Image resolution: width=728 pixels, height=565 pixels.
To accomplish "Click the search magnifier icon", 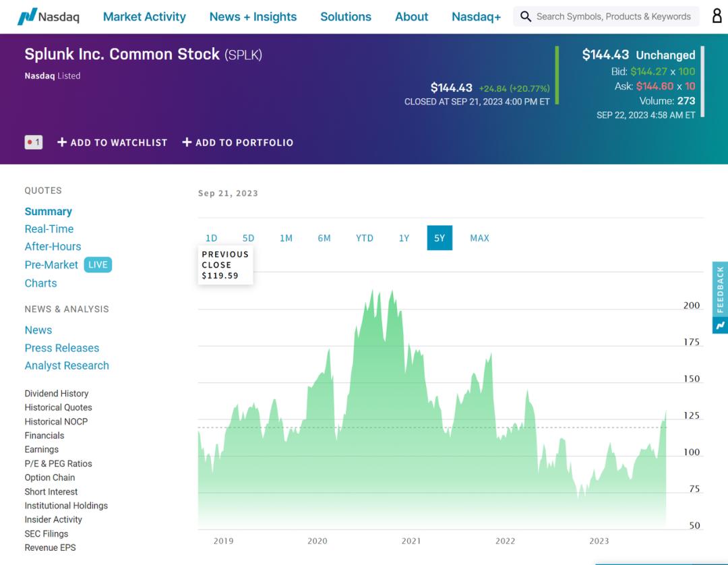I will (525, 17).
